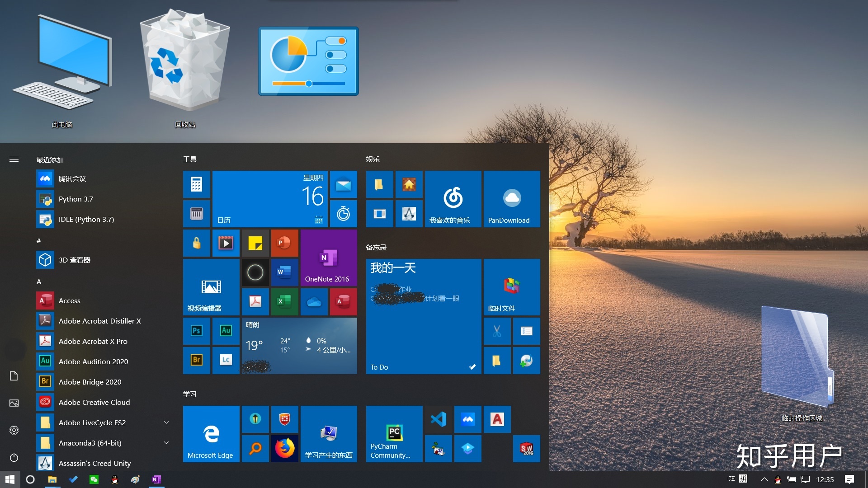The width and height of the screenshot is (868, 488).
Task: Select the 回收站 Recycle Bin desktop icon
Action: tap(185, 68)
